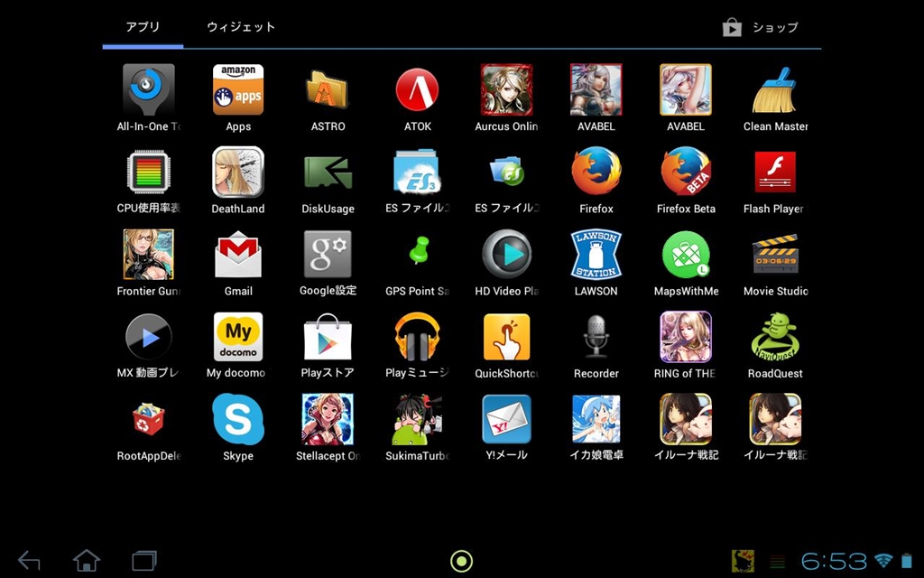The image size is (924, 578).
Task: Launch the Recorder microphone app
Action: coord(596,337)
